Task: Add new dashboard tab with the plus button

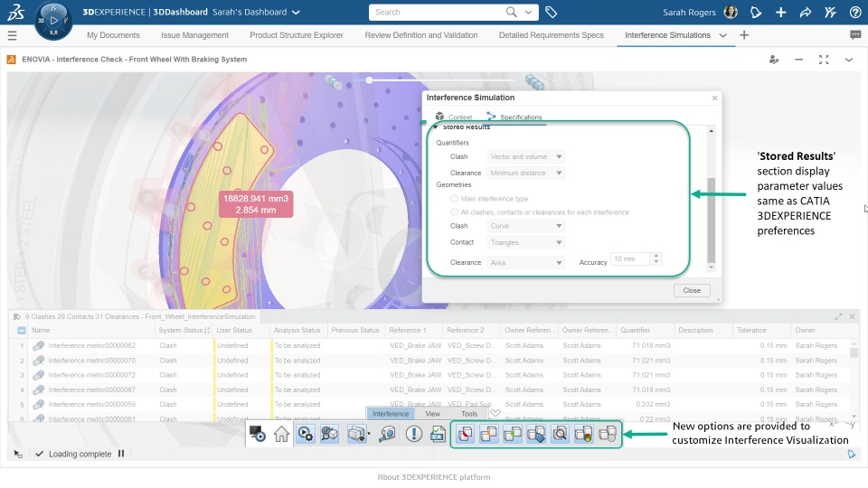Action: pyautogui.click(x=744, y=35)
